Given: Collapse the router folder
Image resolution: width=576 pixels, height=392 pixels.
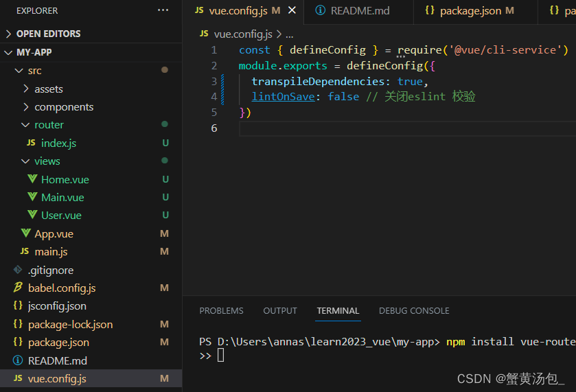Looking at the screenshot, I should 25,125.
